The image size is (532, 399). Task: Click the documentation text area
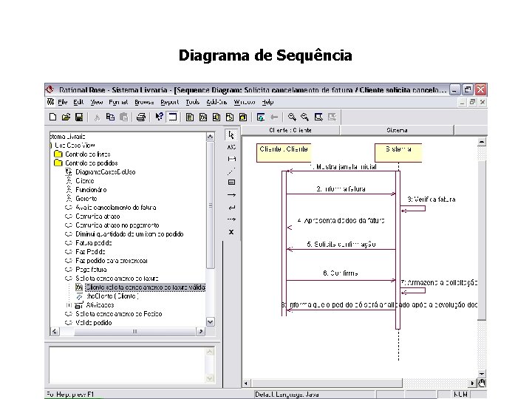click(128, 365)
